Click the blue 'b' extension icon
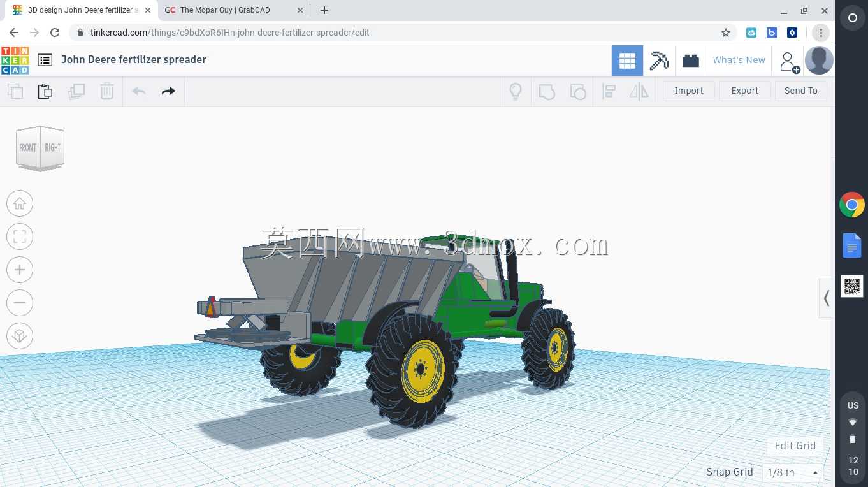Viewport: 868px width, 487px height. 772,33
